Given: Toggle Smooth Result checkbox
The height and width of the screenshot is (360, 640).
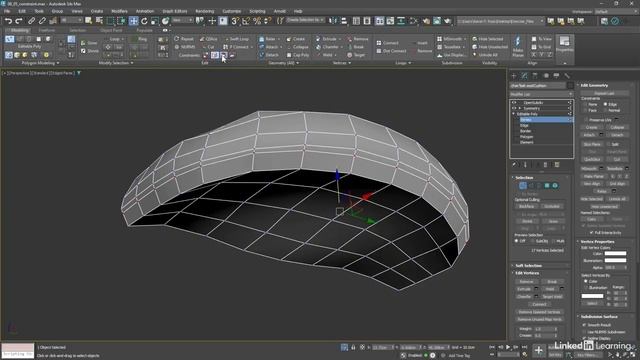Looking at the screenshot, I should pos(584,325).
